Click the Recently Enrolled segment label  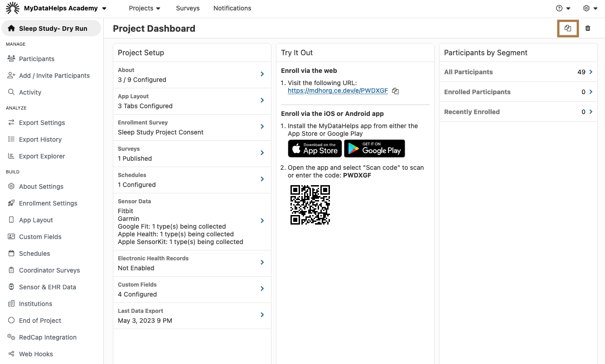[472, 111]
